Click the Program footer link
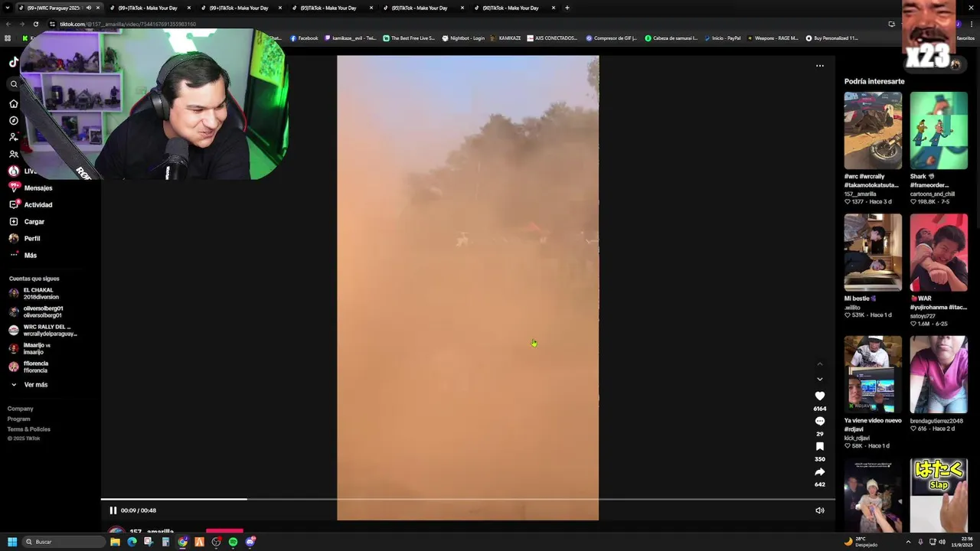Viewport: 980px width, 551px height. coord(19,419)
